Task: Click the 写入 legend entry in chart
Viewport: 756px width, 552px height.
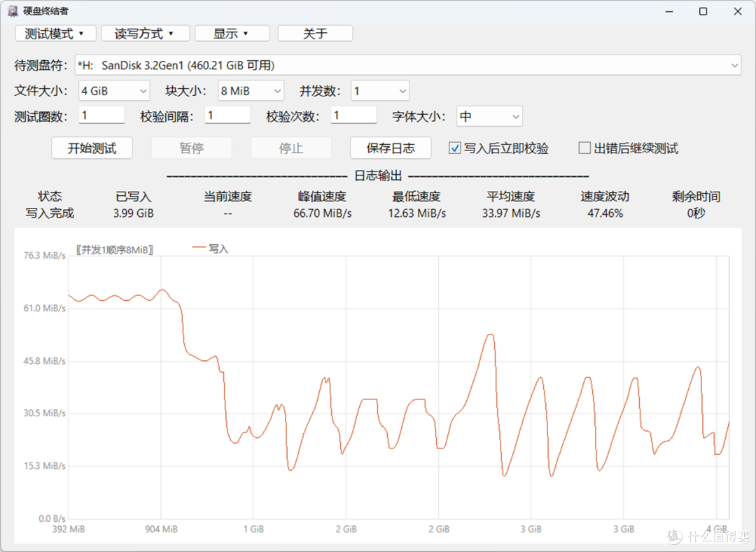Action: coord(211,248)
